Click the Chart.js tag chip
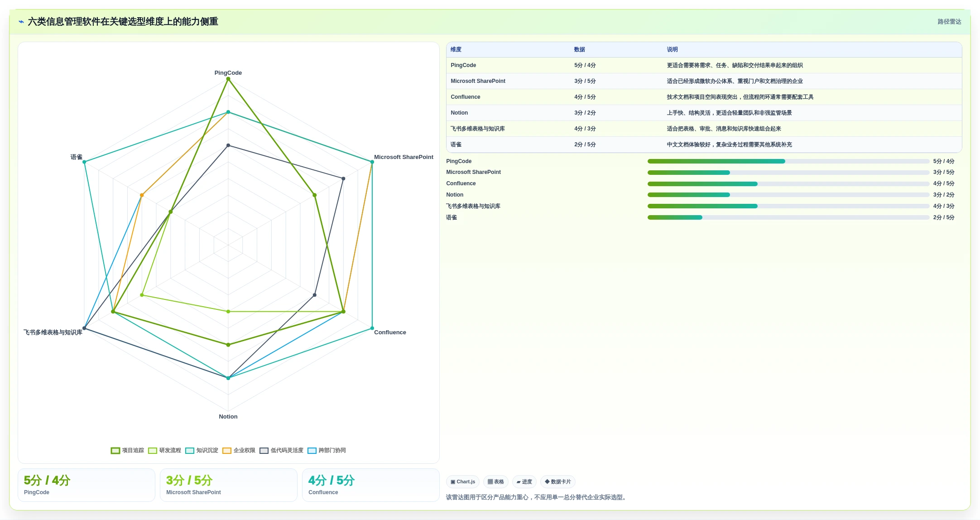Viewport: 980px width, 520px height. (463, 482)
